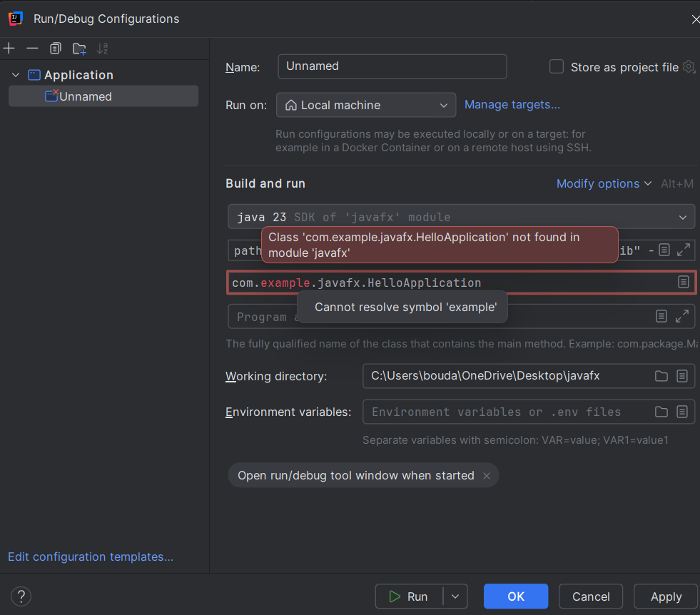This screenshot has height=615, width=700.
Task: Open the Run button dropdown arrow
Action: (x=455, y=596)
